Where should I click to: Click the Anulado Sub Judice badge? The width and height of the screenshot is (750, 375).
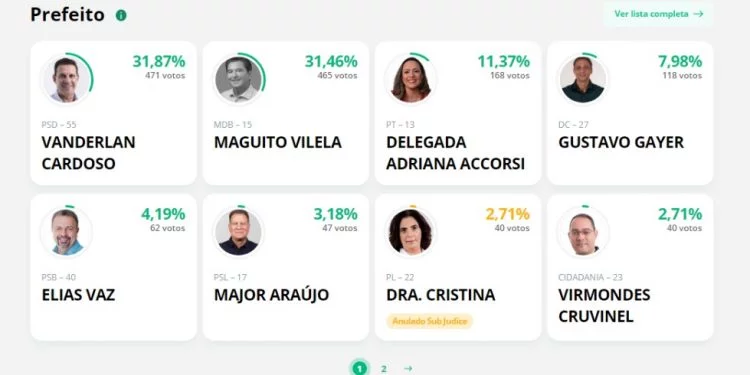[x=430, y=321]
